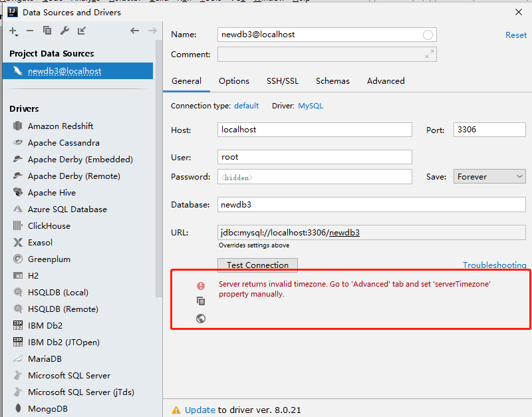
Task: Click the Duplicate data source icon
Action: click(47, 31)
